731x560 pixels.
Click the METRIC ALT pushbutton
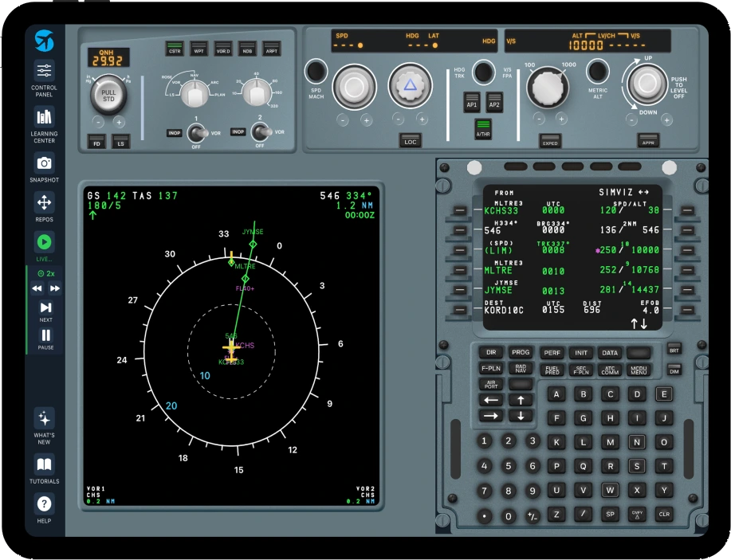(598, 71)
